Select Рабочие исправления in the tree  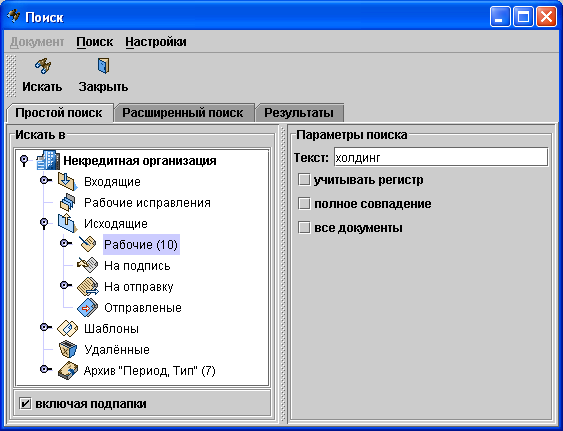(147, 203)
